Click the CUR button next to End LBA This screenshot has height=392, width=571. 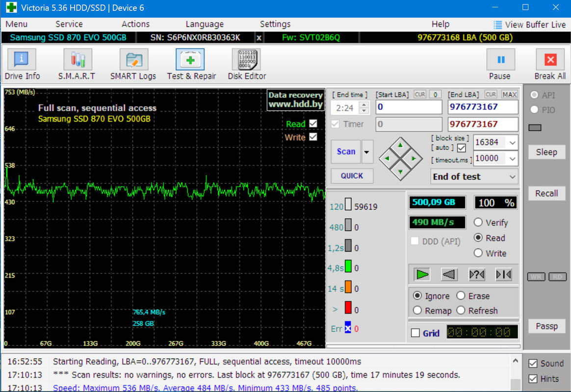click(x=491, y=95)
